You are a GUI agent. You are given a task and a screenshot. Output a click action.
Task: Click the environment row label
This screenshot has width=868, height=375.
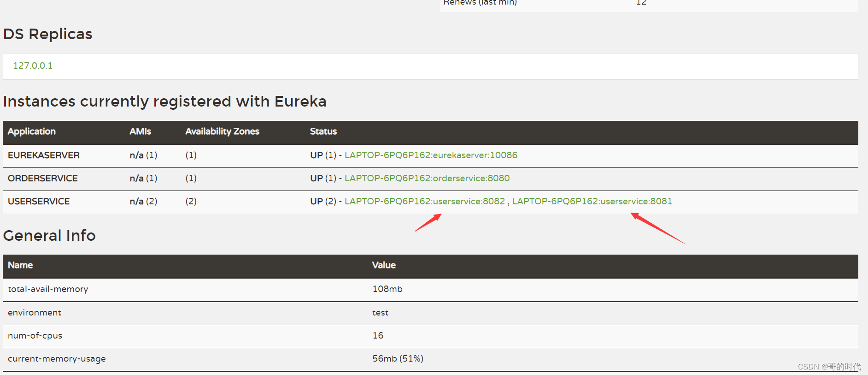click(x=35, y=313)
